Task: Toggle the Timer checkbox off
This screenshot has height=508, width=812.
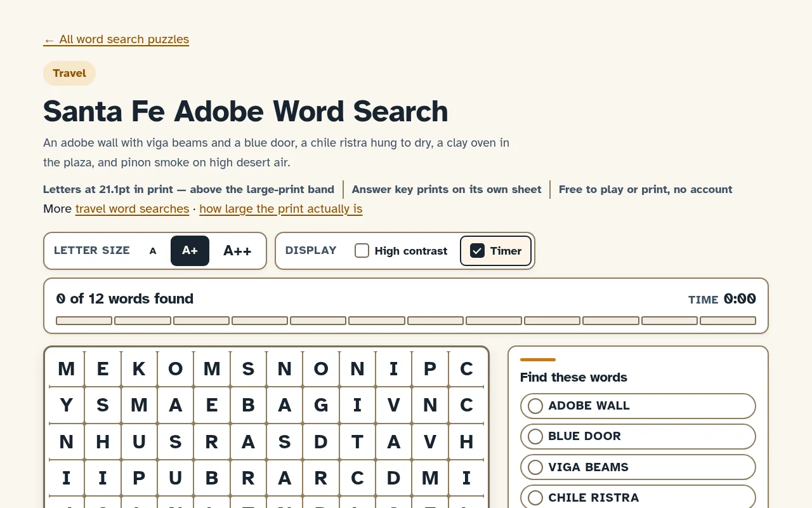Action: 495,251
